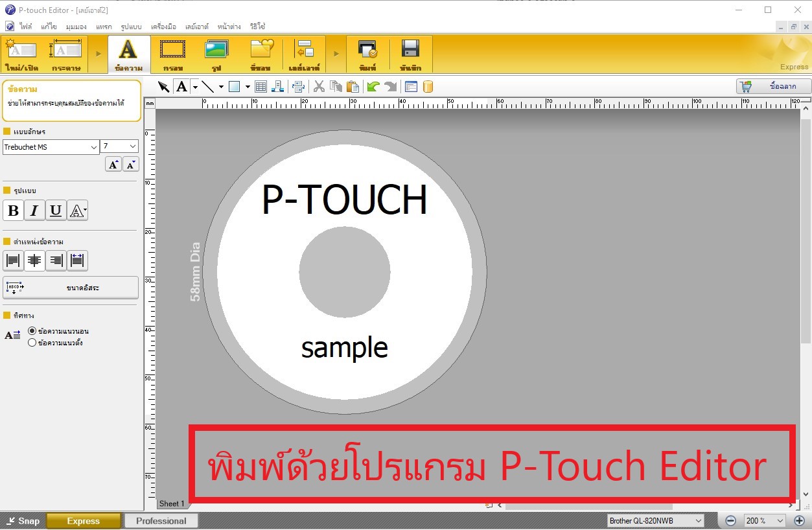The image size is (812, 530).
Task: Open the Line tool dropdown arrow
Action: point(221,87)
